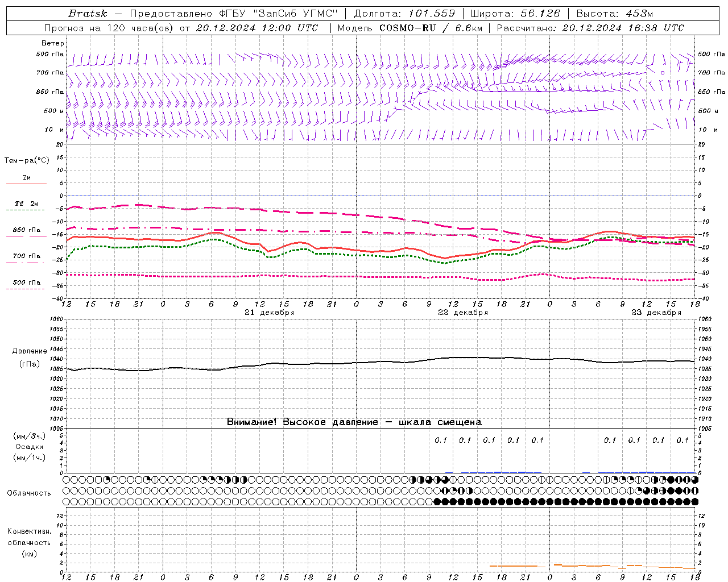The height and width of the screenshot is (582, 728).
Task: Click the 23 декабря date label
Action: (656, 313)
